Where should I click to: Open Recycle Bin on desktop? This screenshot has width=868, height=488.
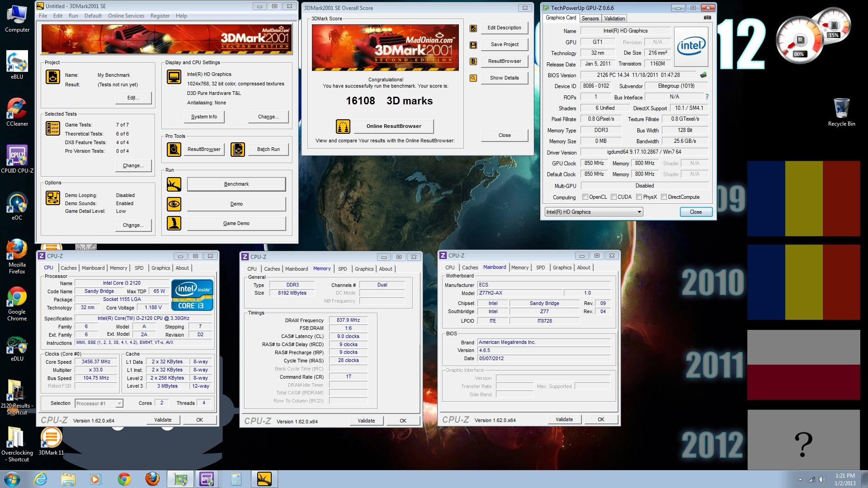pyautogui.click(x=841, y=113)
